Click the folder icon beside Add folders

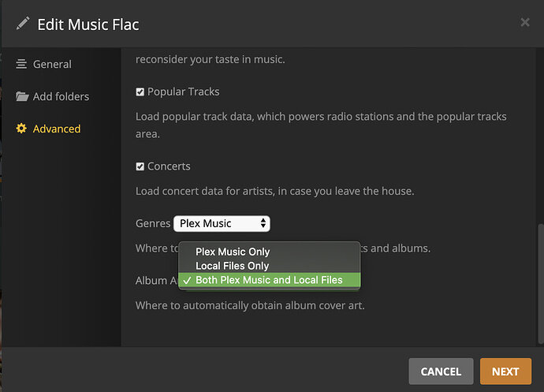point(22,96)
